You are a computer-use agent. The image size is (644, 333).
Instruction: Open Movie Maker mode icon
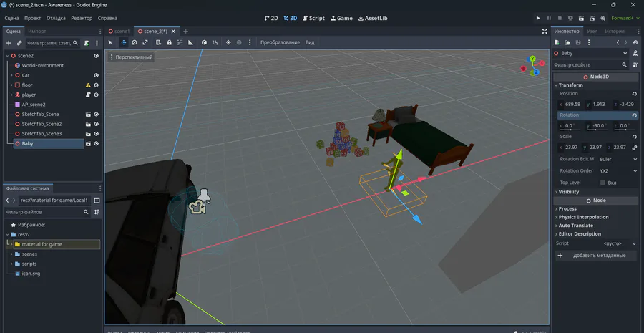tap(602, 18)
